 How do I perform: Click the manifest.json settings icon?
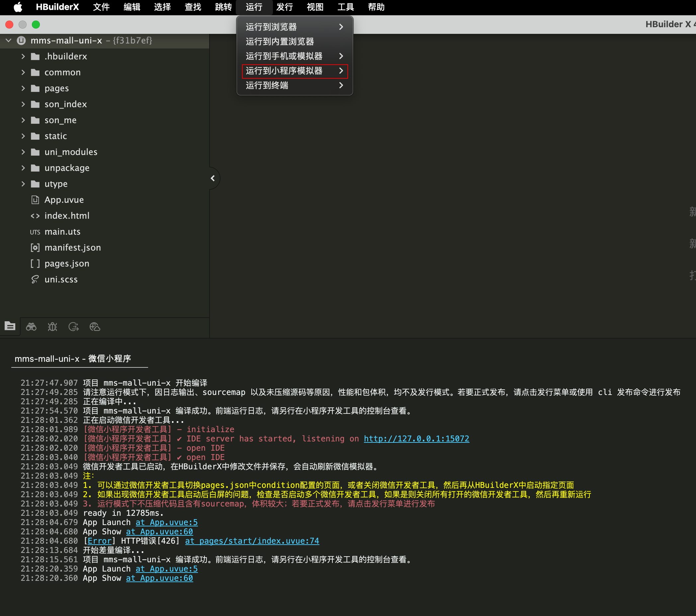click(35, 248)
